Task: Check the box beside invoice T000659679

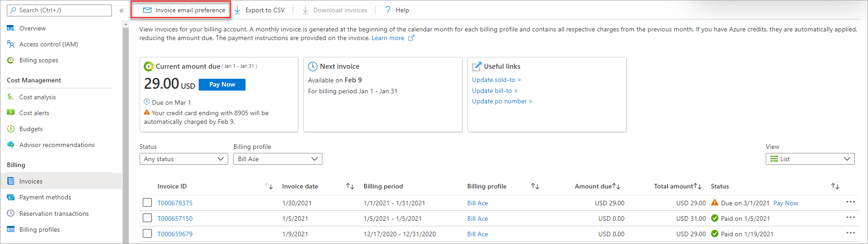Action: (147, 234)
